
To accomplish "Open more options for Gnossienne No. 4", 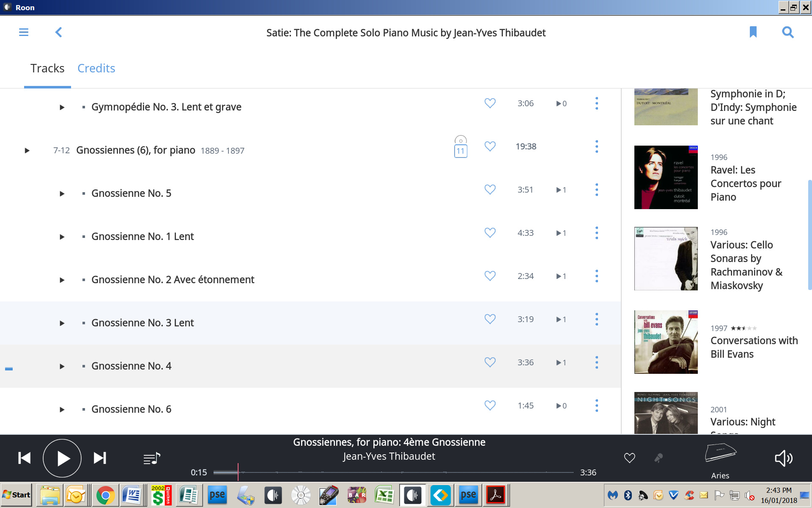I will pyautogui.click(x=597, y=362).
